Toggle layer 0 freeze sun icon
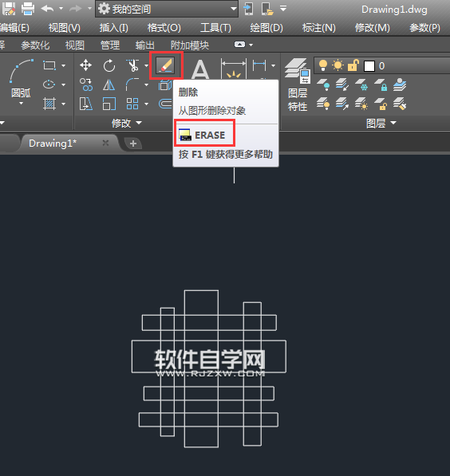450x476 pixels. (337, 65)
